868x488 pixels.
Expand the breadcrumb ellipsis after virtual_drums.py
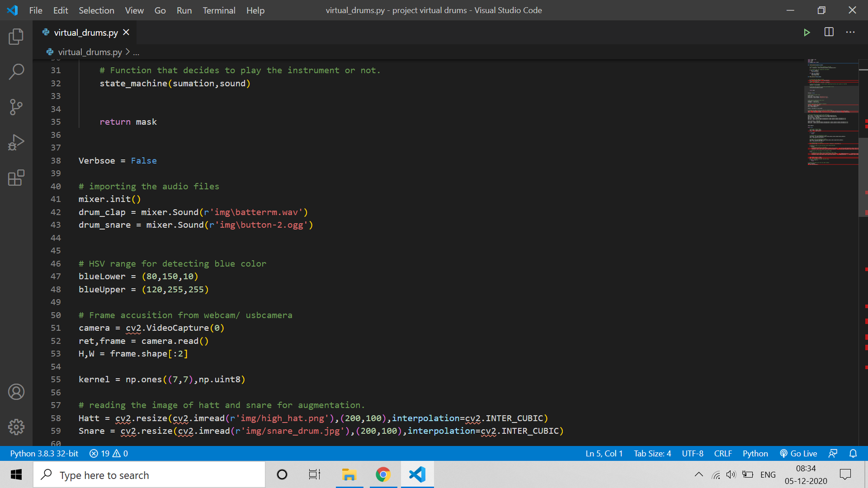[x=136, y=52]
